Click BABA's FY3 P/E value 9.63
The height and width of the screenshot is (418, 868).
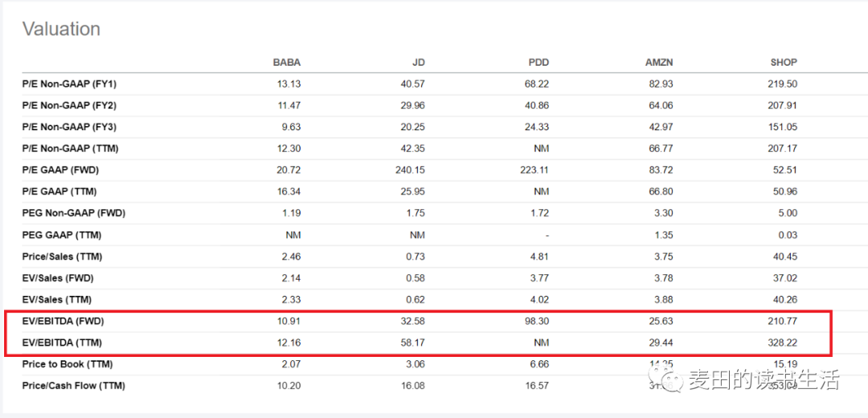coord(291,127)
